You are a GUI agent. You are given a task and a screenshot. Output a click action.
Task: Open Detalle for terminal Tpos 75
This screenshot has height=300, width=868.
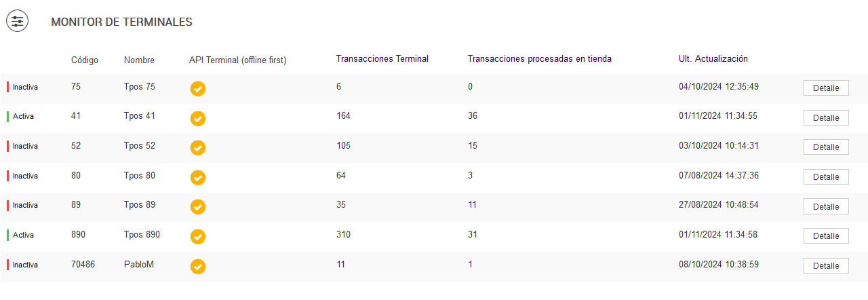click(x=825, y=88)
